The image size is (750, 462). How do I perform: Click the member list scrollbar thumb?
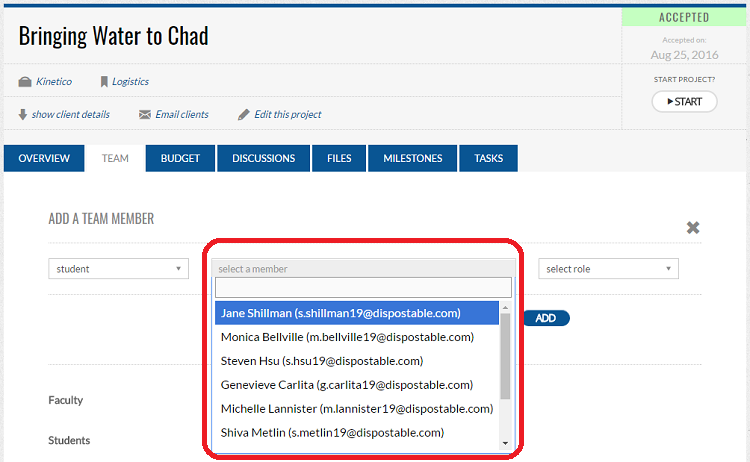[x=505, y=356]
